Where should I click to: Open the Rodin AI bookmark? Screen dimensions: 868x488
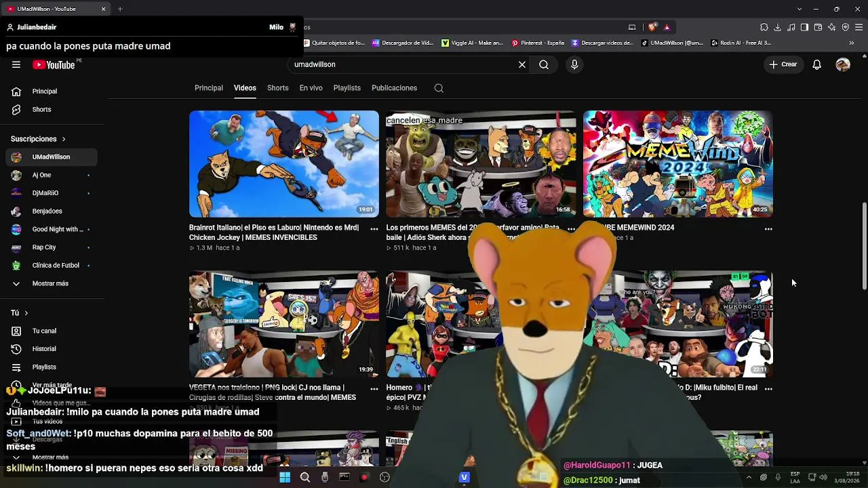pyautogui.click(x=741, y=43)
